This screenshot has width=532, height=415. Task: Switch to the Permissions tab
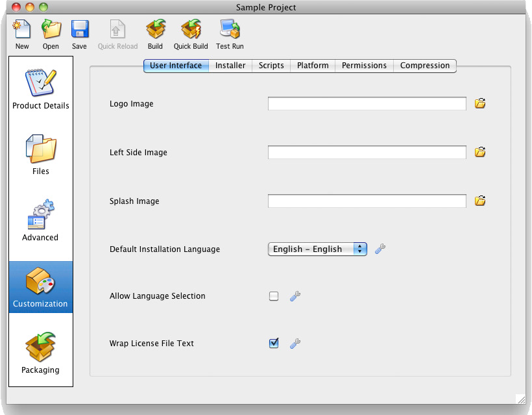pos(364,66)
